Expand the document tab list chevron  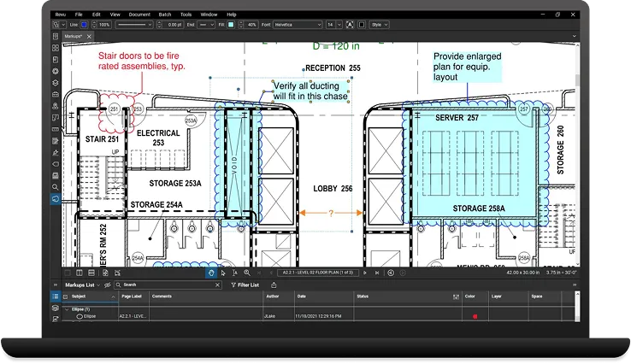pos(575,36)
